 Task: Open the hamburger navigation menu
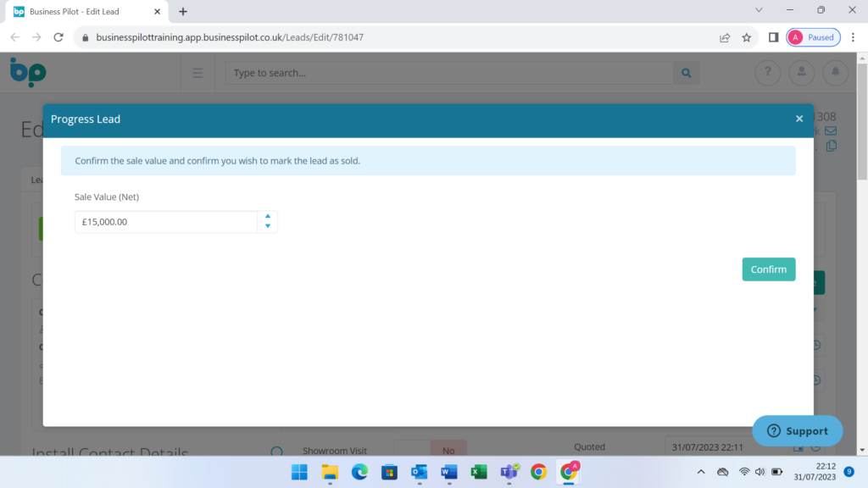[x=198, y=73]
